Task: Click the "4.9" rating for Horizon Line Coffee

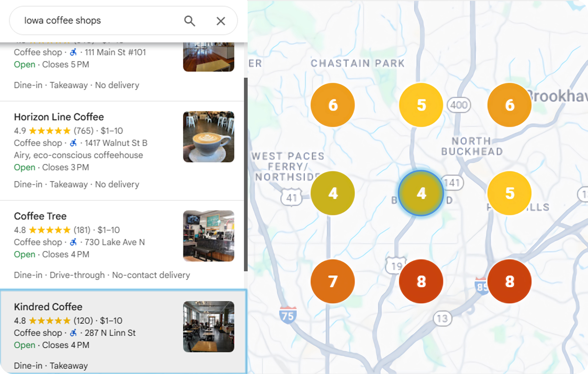Action: tap(20, 131)
